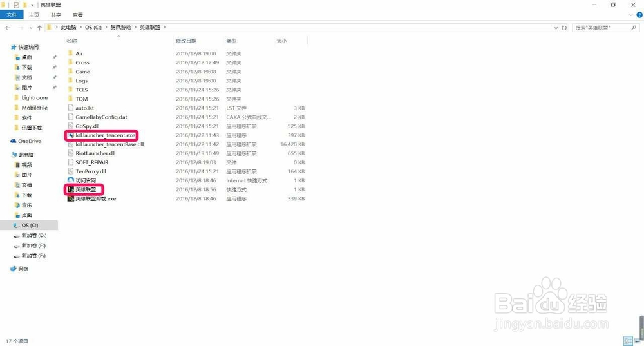
Task: Go forward with the forward arrow
Action: (21, 28)
